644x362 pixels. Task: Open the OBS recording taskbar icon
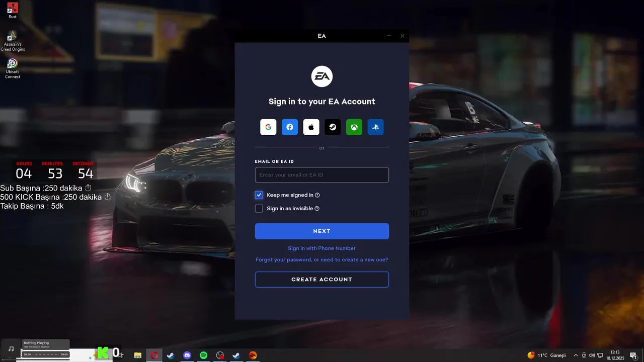[x=220, y=355]
